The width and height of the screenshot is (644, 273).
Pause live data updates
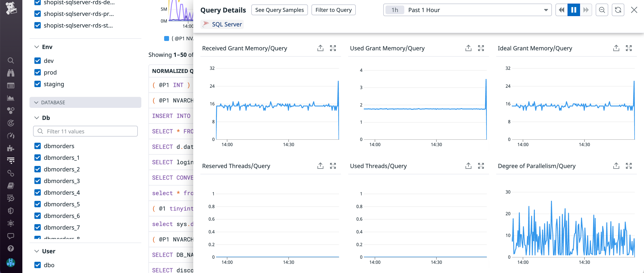pos(574,10)
